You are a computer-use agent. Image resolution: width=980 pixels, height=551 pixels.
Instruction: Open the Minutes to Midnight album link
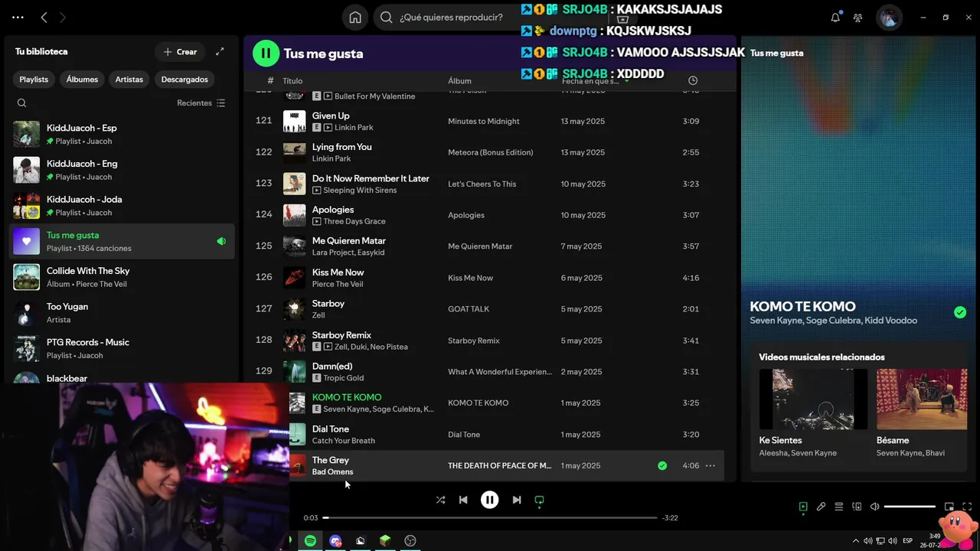click(x=483, y=121)
